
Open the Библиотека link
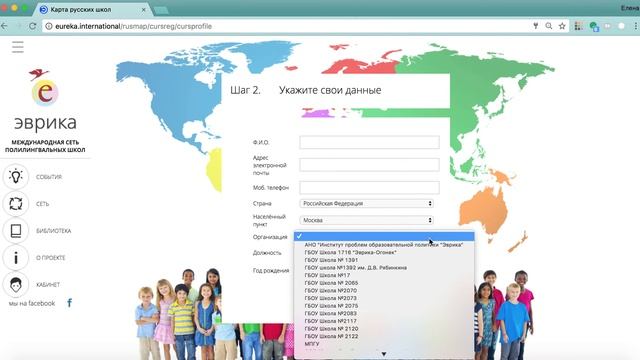pos(53,231)
